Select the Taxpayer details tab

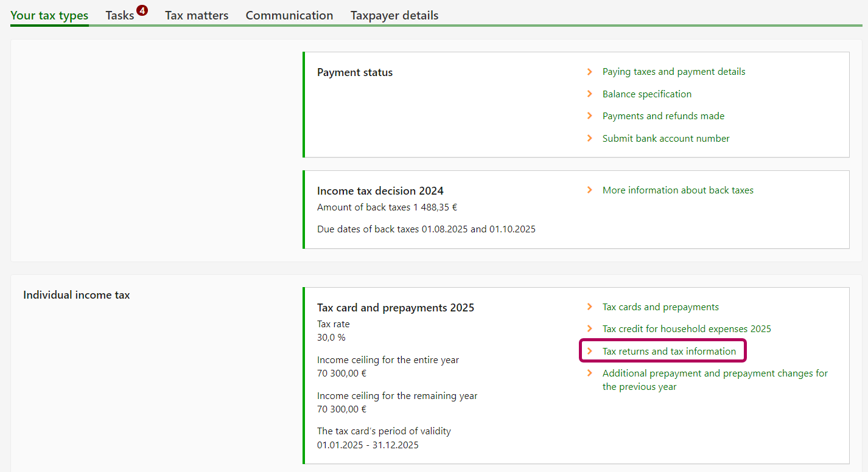point(394,16)
